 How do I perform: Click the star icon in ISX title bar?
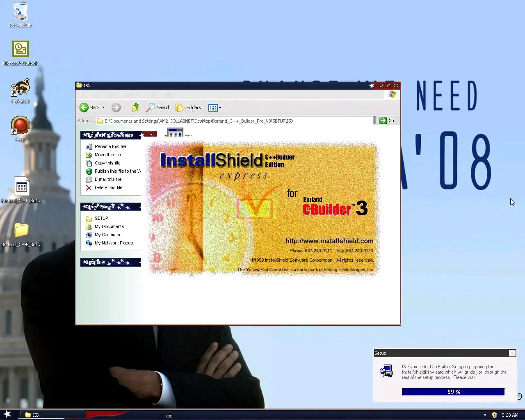(x=372, y=85)
